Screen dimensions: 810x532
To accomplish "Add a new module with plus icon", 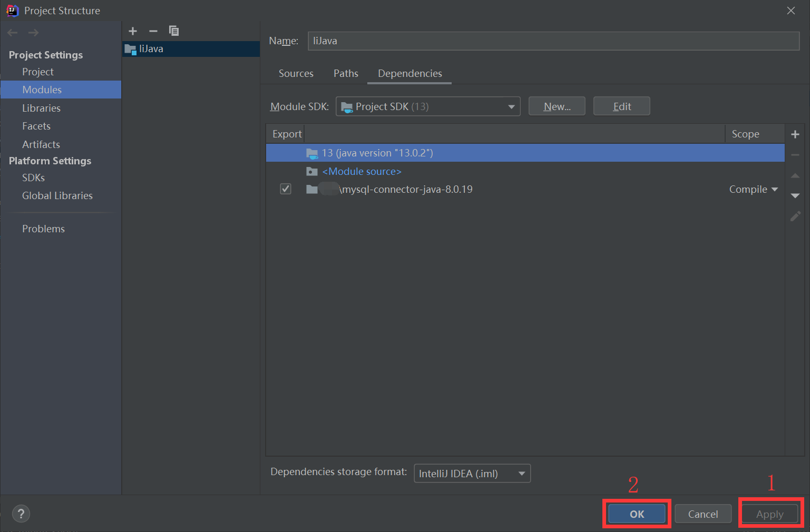I will (x=133, y=31).
